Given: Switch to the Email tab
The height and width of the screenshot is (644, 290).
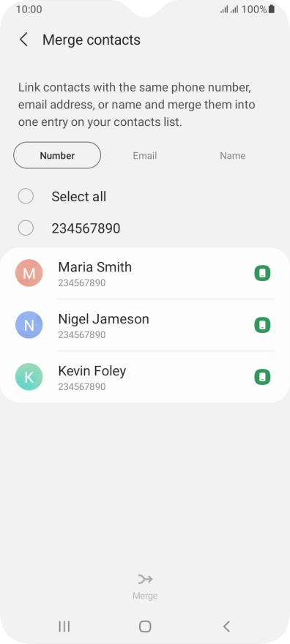Looking at the screenshot, I should tap(145, 156).
